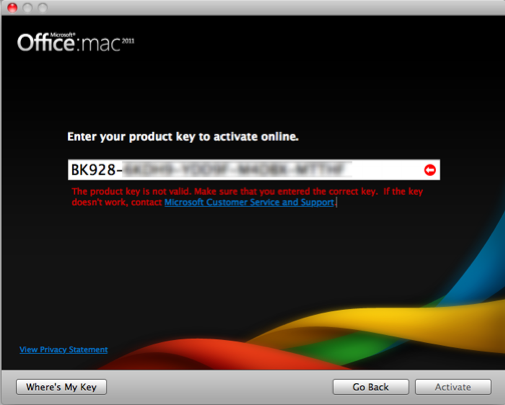
Task: Open Microsoft Customer Service and Support link
Action: (249, 202)
